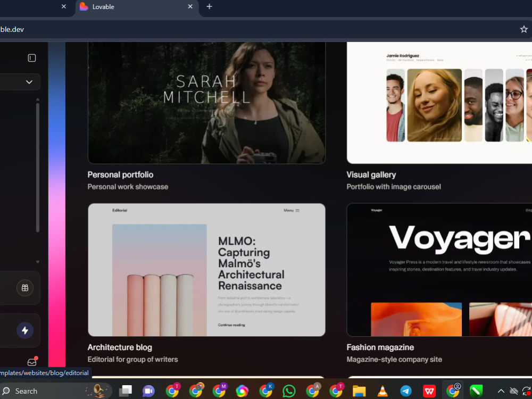Click 'Magazine-style company site' description text
This screenshot has height=399, width=532.
tap(394, 359)
